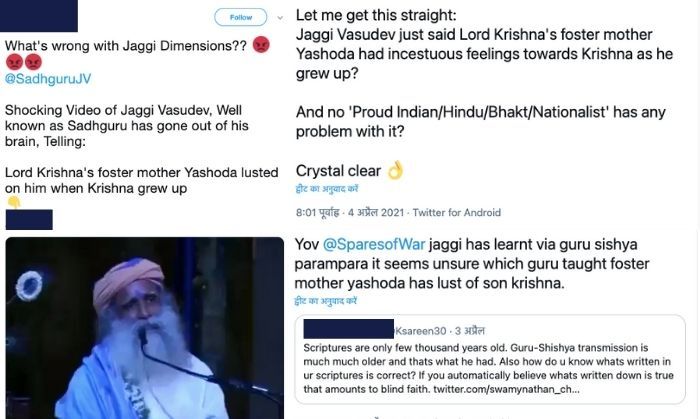700x419 pixels.
Task: Click translate tweet link under Crystal clear
Action: pos(327,189)
